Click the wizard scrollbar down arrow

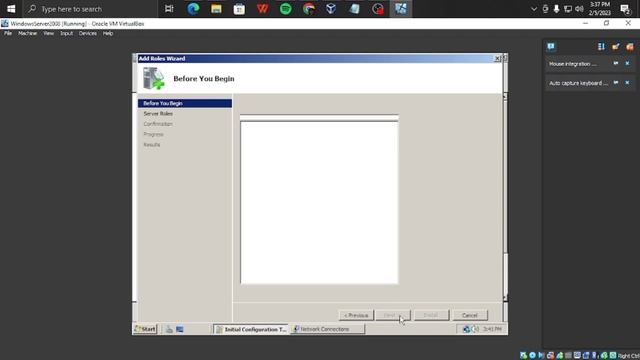click(x=505, y=298)
